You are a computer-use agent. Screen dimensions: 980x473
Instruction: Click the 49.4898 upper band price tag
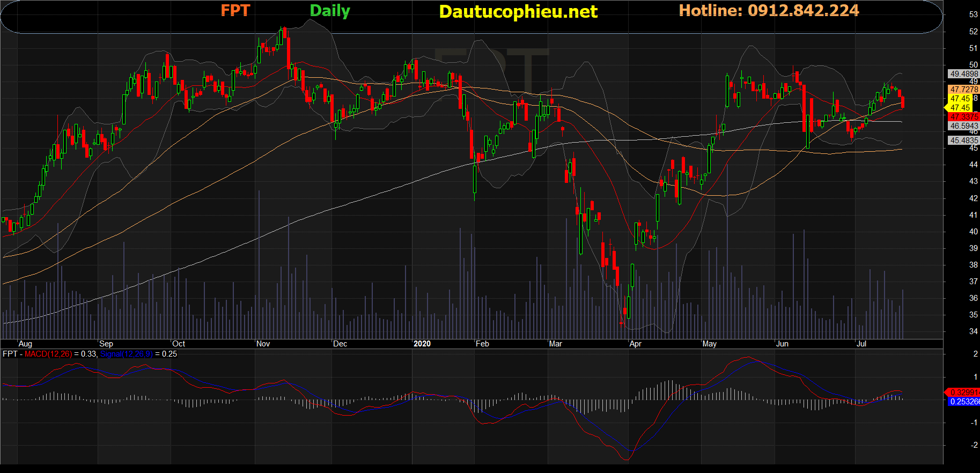click(x=963, y=74)
